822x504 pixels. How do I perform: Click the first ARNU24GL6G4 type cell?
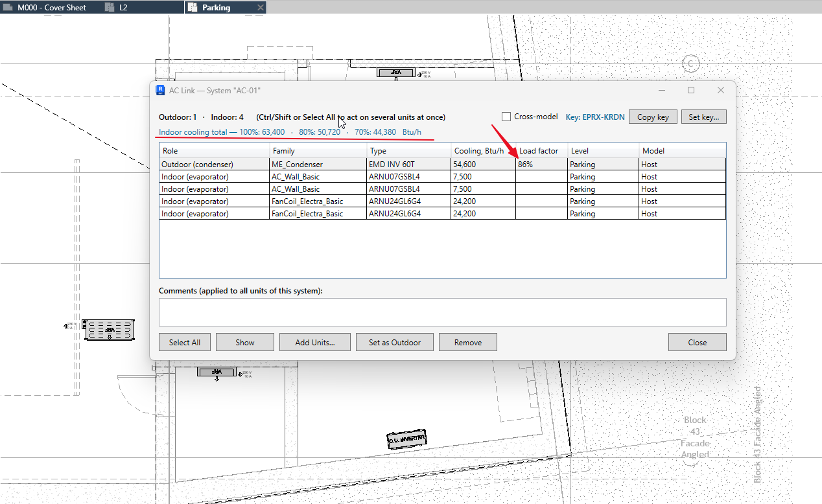click(408, 201)
